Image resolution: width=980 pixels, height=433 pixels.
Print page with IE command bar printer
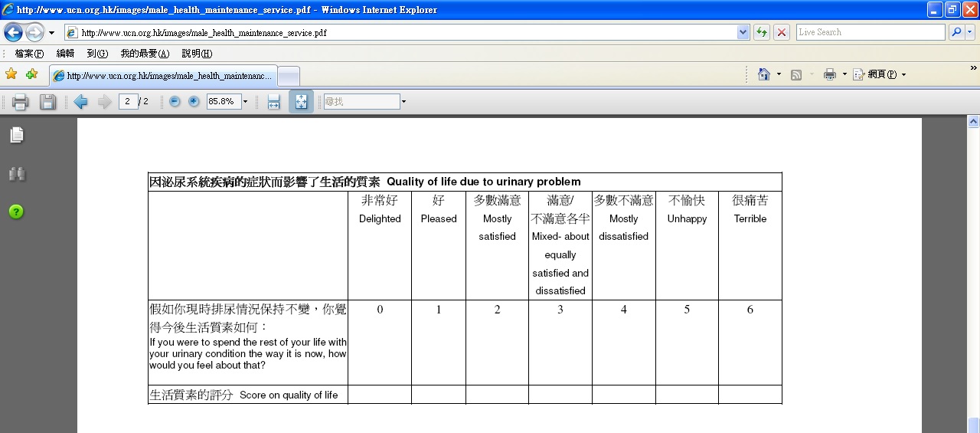(830, 74)
